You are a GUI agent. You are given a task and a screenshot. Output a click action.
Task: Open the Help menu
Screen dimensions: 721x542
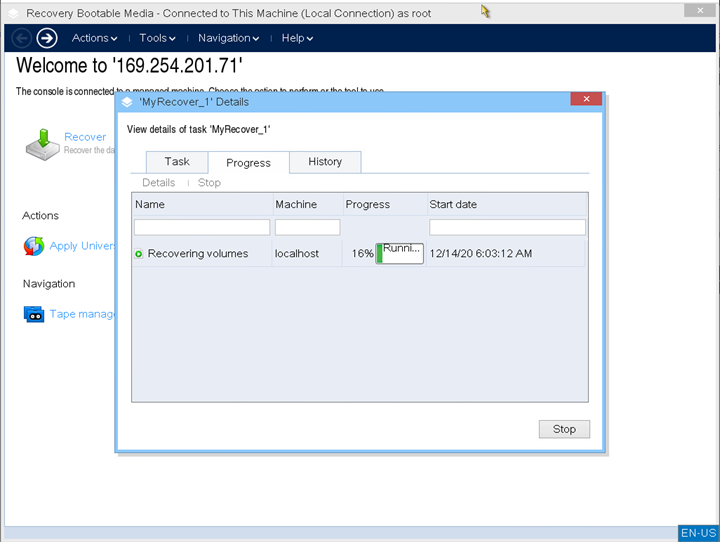[297, 38]
